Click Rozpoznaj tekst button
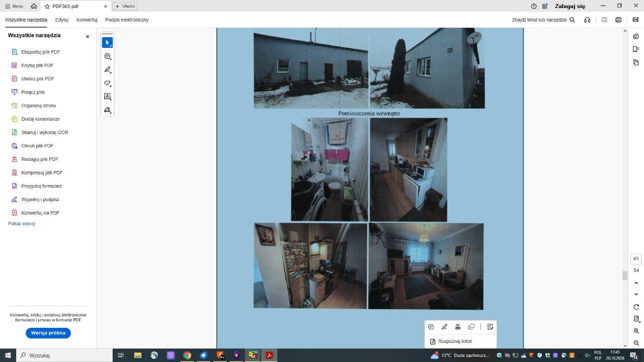Image resolution: width=644 pixels, height=362 pixels. coord(452,341)
